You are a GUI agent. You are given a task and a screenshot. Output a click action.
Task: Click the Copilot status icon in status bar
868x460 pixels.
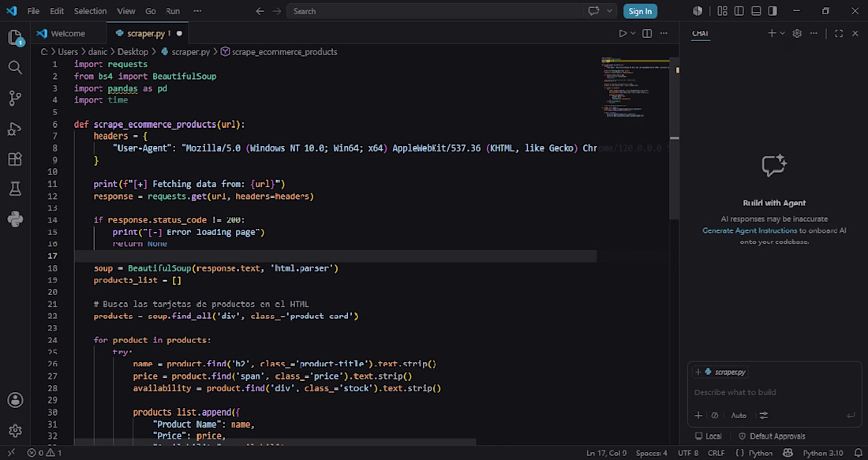(788, 453)
